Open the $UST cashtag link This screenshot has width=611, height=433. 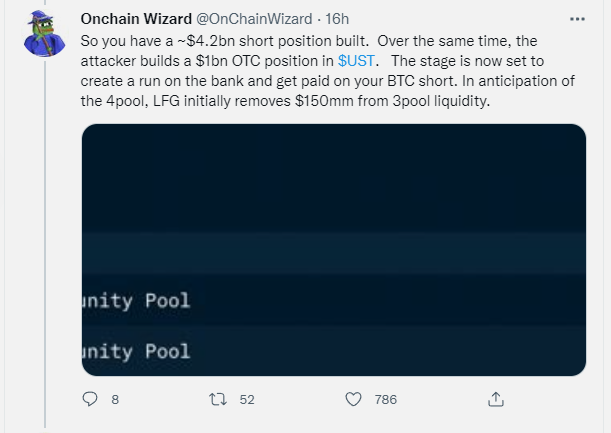click(x=357, y=62)
